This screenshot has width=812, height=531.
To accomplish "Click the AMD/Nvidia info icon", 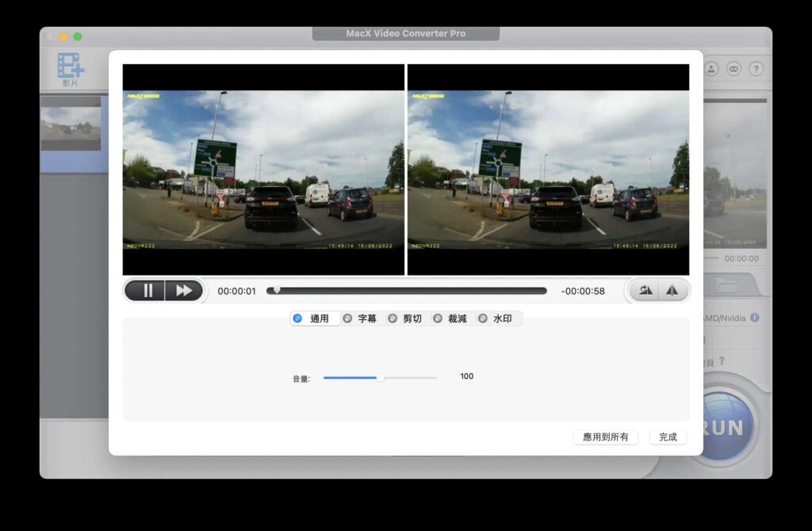I will coord(755,318).
